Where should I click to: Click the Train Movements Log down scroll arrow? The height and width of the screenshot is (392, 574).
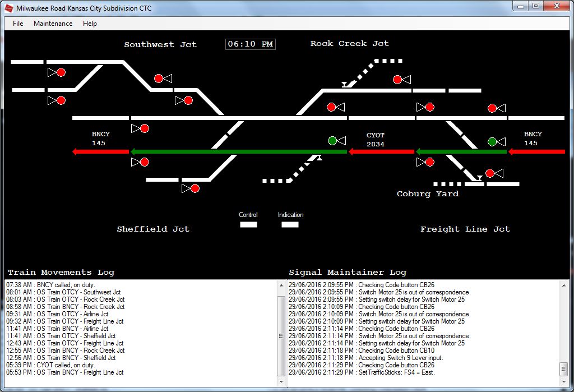coord(281,382)
